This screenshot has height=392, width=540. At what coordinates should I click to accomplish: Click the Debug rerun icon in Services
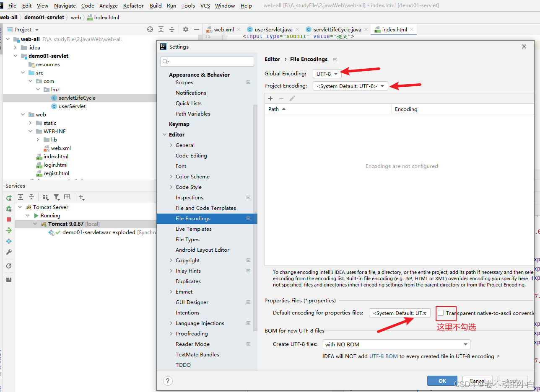coord(9,209)
